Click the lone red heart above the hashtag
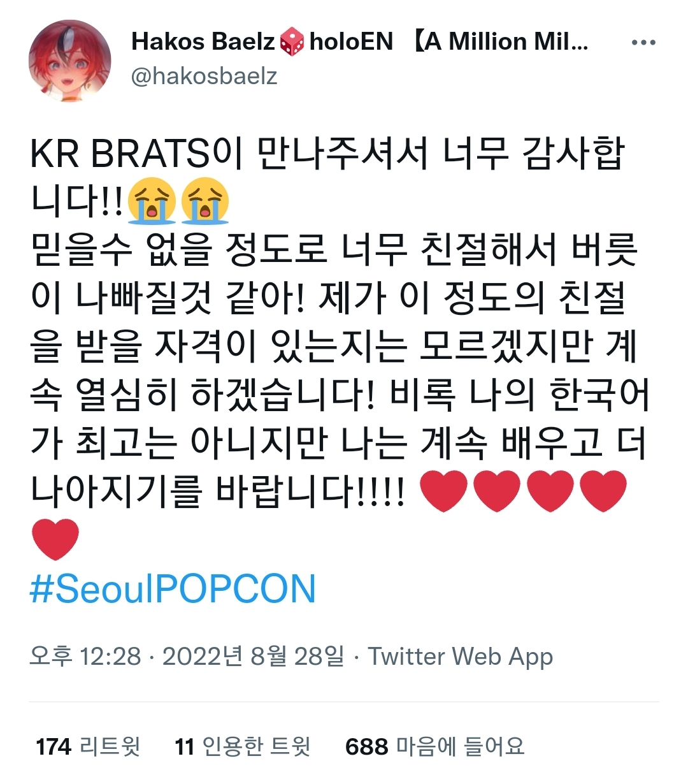Screen dimensions: 688x784 click(55, 539)
